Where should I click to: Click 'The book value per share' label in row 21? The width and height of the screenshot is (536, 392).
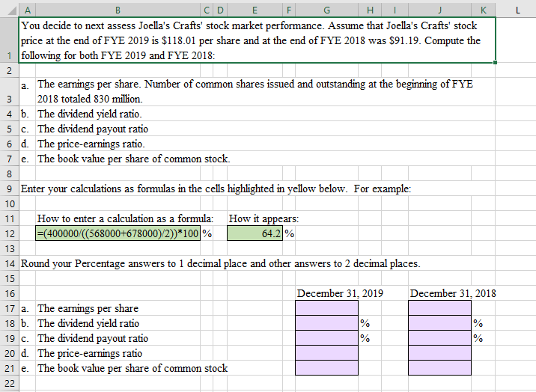[133, 368]
